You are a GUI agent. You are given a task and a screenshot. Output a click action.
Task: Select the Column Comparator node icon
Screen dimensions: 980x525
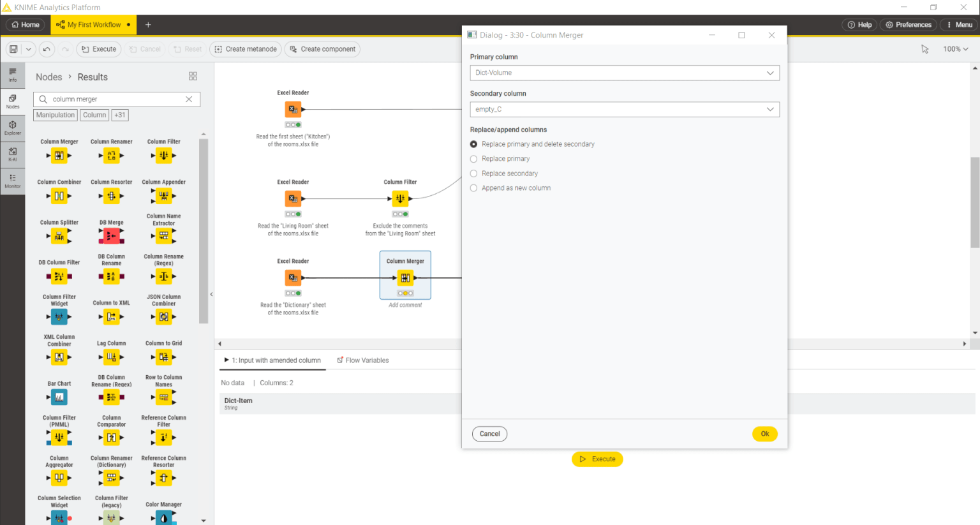[112, 438]
